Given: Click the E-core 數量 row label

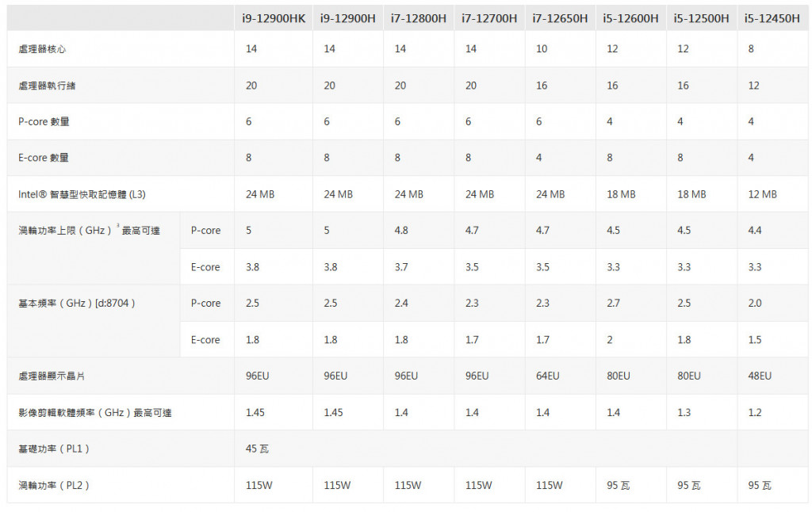Looking at the screenshot, I should 44,158.
